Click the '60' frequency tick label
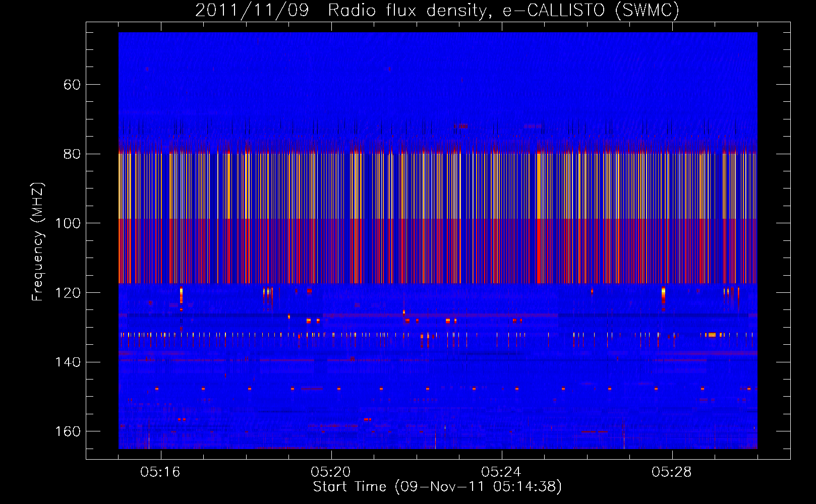The height and width of the screenshot is (504, 816). (72, 85)
